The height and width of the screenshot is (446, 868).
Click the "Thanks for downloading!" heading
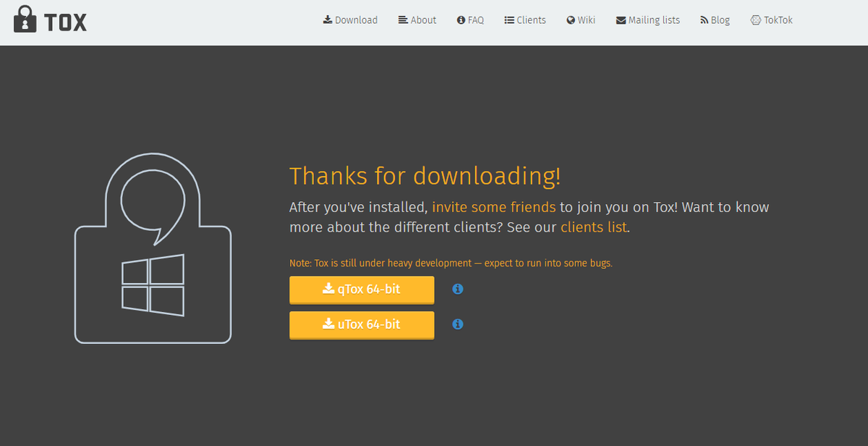click(x=425, y=176)
